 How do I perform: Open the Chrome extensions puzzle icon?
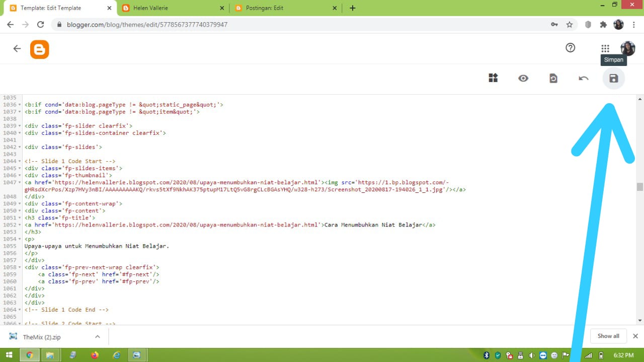[x=603, y=24]
